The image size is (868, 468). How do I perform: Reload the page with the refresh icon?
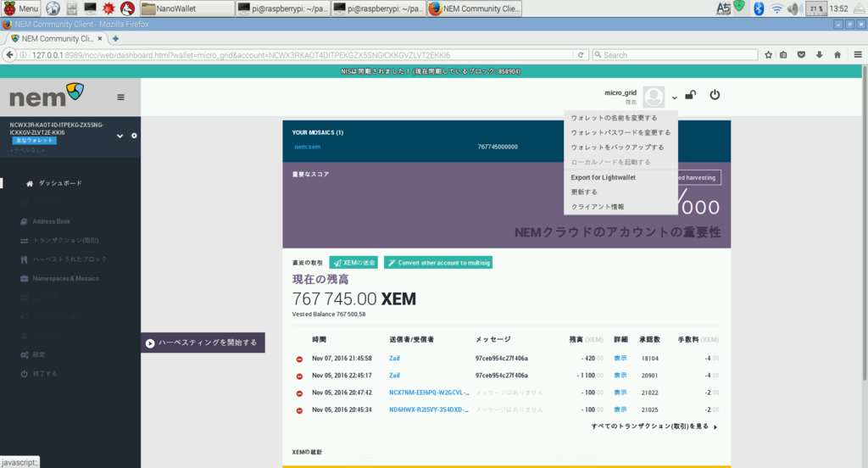click(x=581, y=55)
